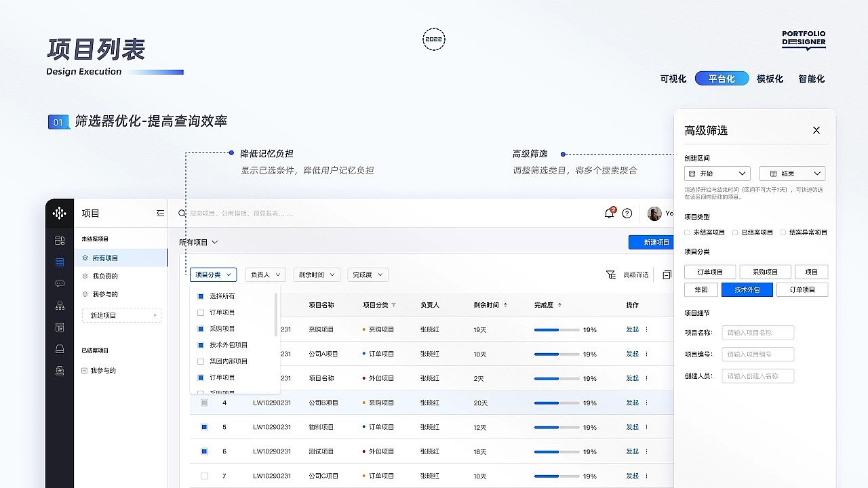Open the 结束 date dropdown
This screenshot has height=488, width=868.
point(792,174)
